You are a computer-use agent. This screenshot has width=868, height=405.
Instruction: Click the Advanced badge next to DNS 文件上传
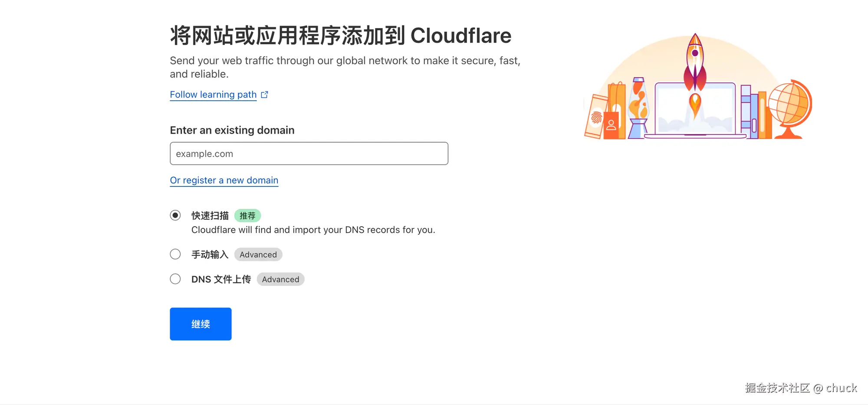280,279
